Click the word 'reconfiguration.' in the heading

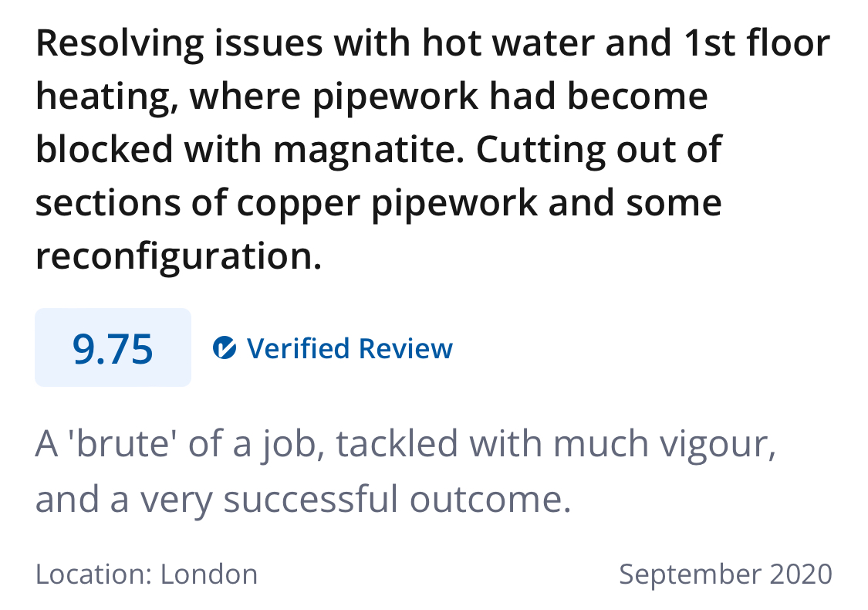click(x=178, y=257)
